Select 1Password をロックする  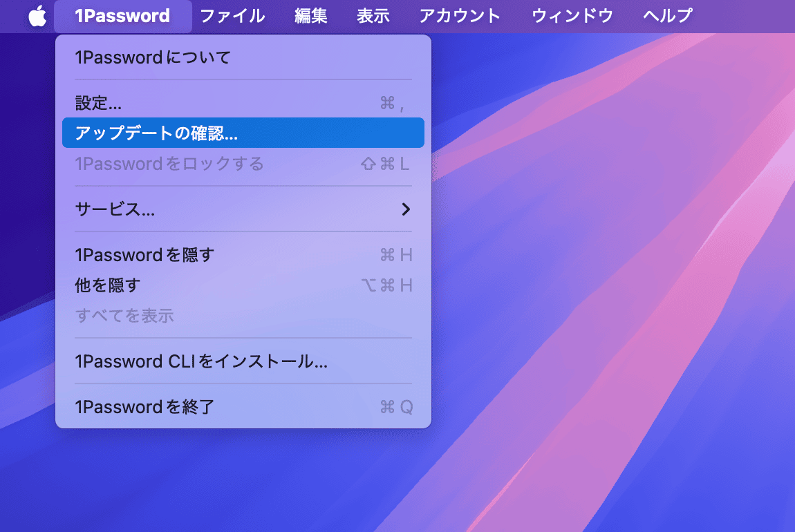click(x=243, y=164)
